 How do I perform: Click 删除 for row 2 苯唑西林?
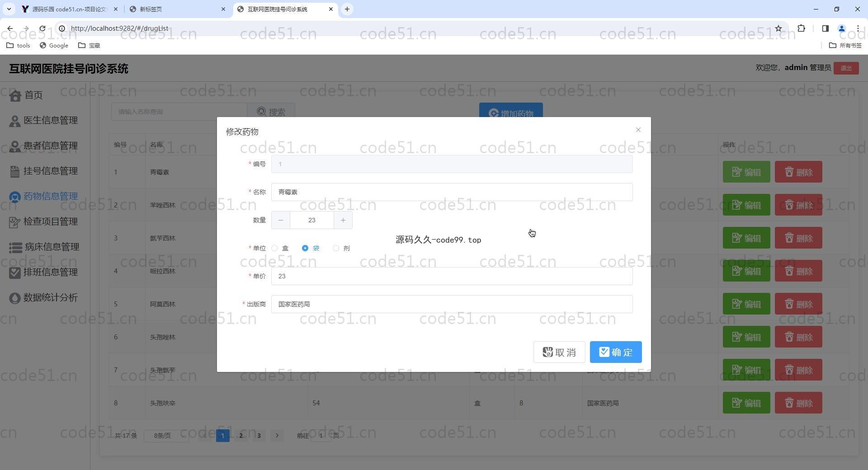(798, 205)
